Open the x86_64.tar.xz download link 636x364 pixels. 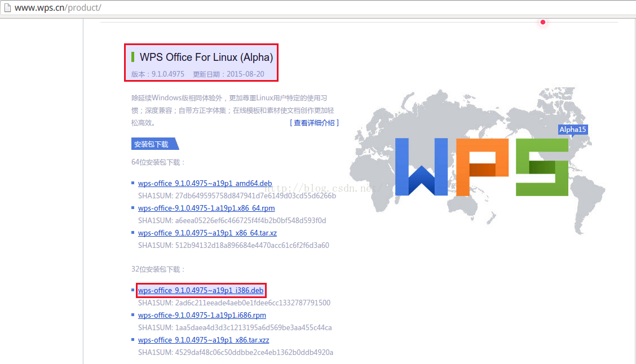point(207,233)
